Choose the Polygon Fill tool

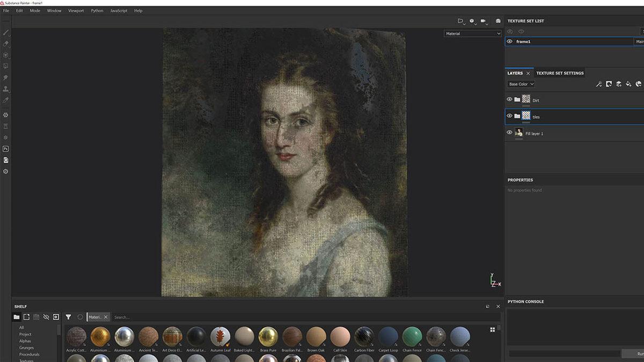6,66
